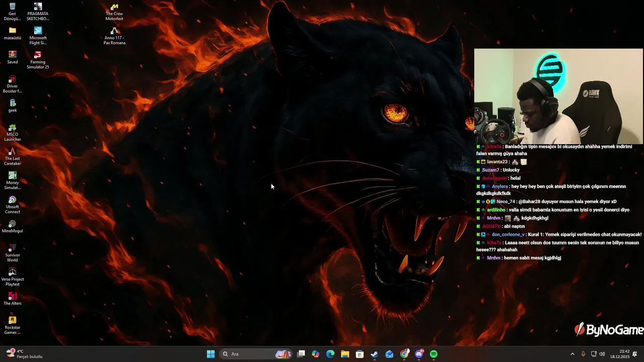Open the weather widget showing 4°C
644x362 pixels.
coord(24,354)
